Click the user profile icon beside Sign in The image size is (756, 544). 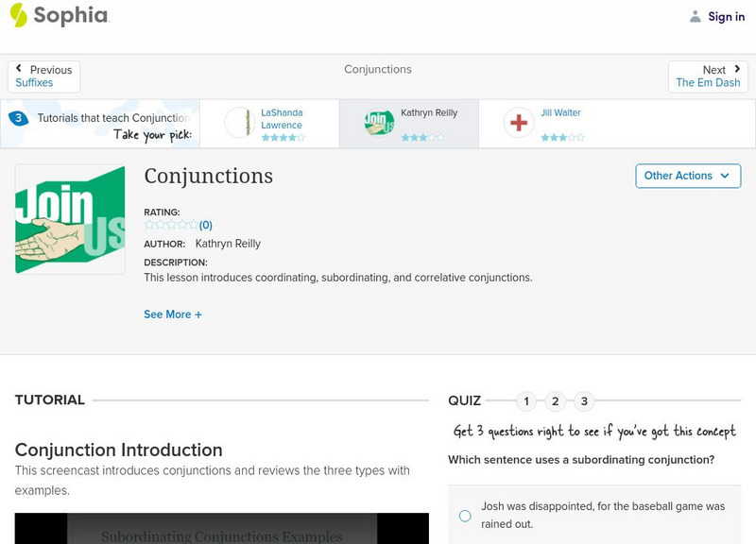(x=696, y=16)
